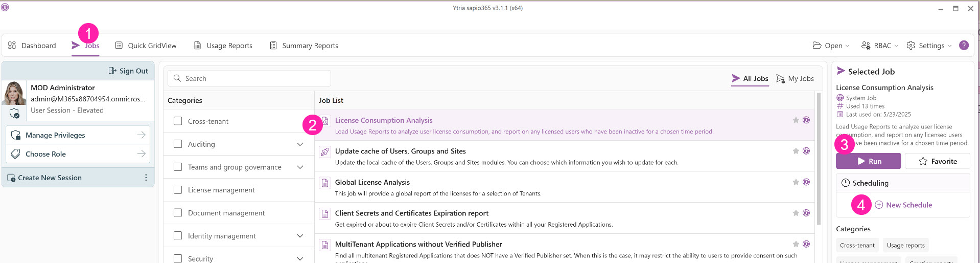The height and width of the screenshot is (263, 980).
Task: Enable the License management checkbox
Action: pos(178,190)
